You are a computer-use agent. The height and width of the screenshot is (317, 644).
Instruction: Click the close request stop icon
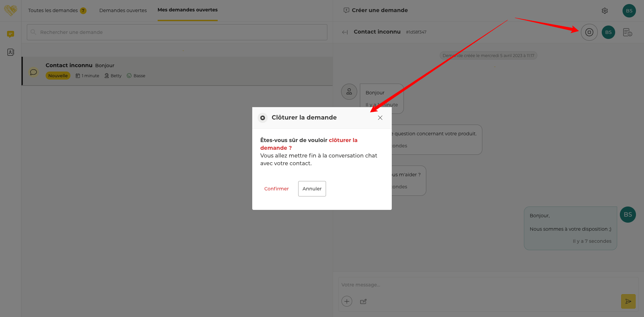[x=589, y=32]
